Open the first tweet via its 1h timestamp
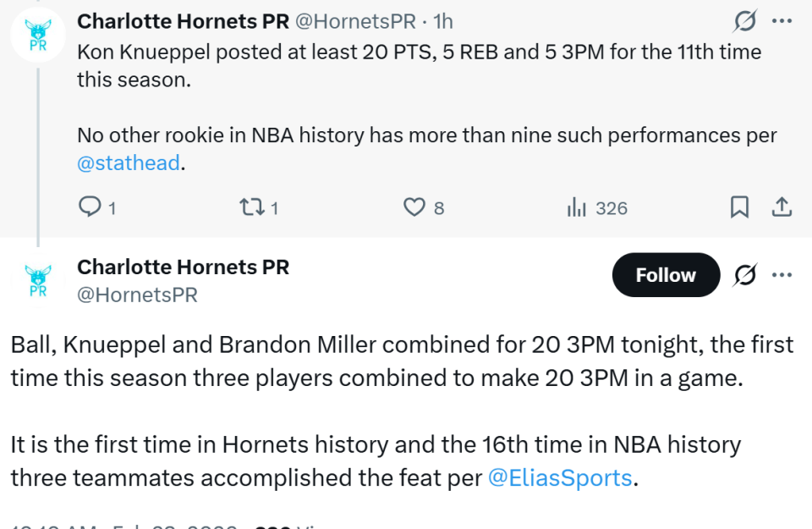 [x=443, y=21]
